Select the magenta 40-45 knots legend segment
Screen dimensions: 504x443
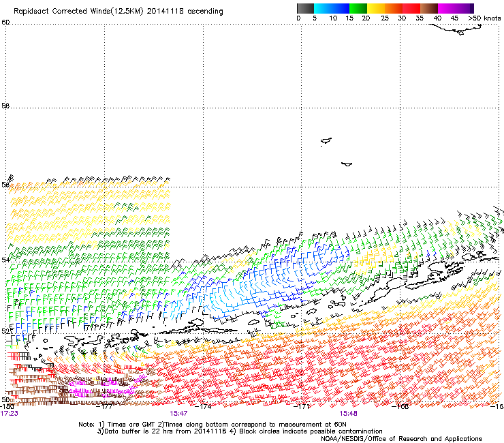[x=447, y=8]
